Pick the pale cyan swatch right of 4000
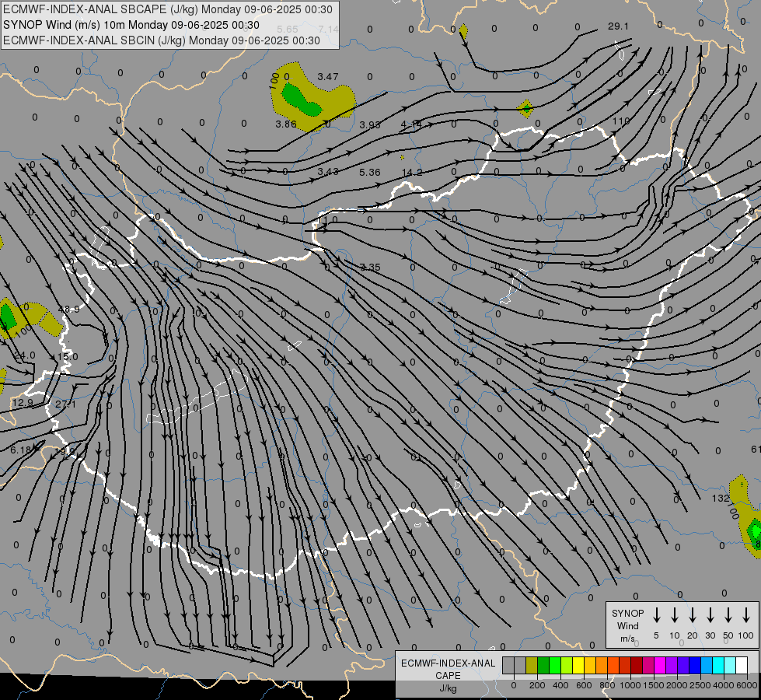This screenshot has height=700, width=761. pos(729,665)
